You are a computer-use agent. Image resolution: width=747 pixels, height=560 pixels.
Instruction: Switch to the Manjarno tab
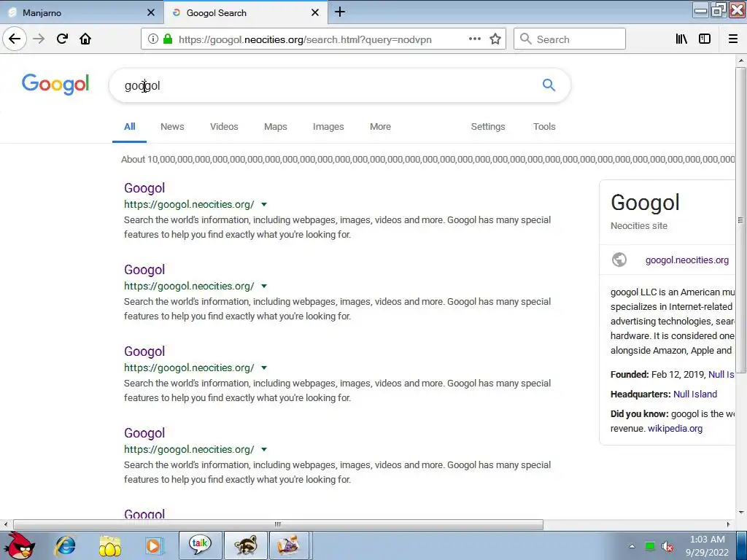(x=82, y=12)
